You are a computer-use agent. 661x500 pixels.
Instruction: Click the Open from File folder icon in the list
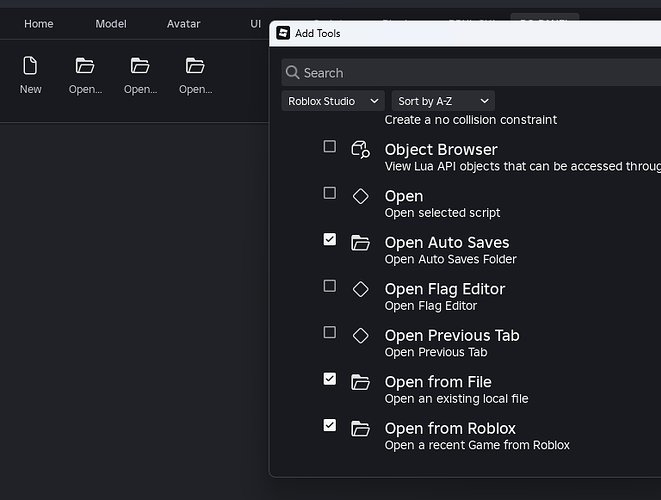(x=360, y=382)
